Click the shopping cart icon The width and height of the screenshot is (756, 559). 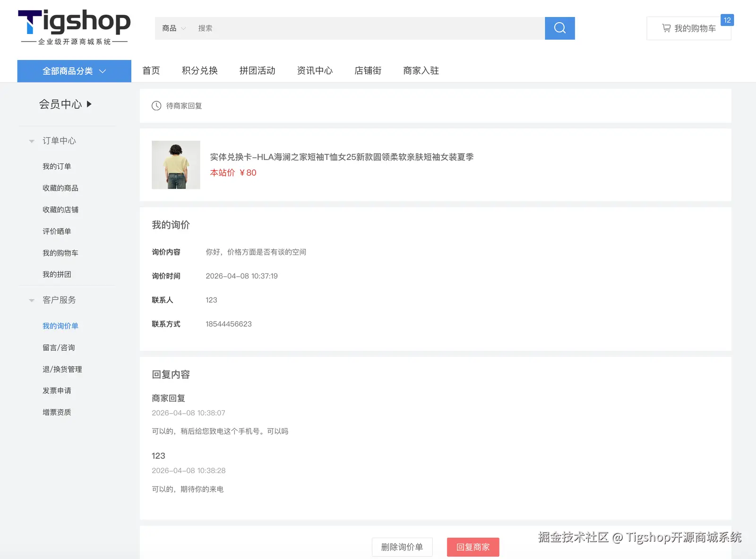coord(666,28)
